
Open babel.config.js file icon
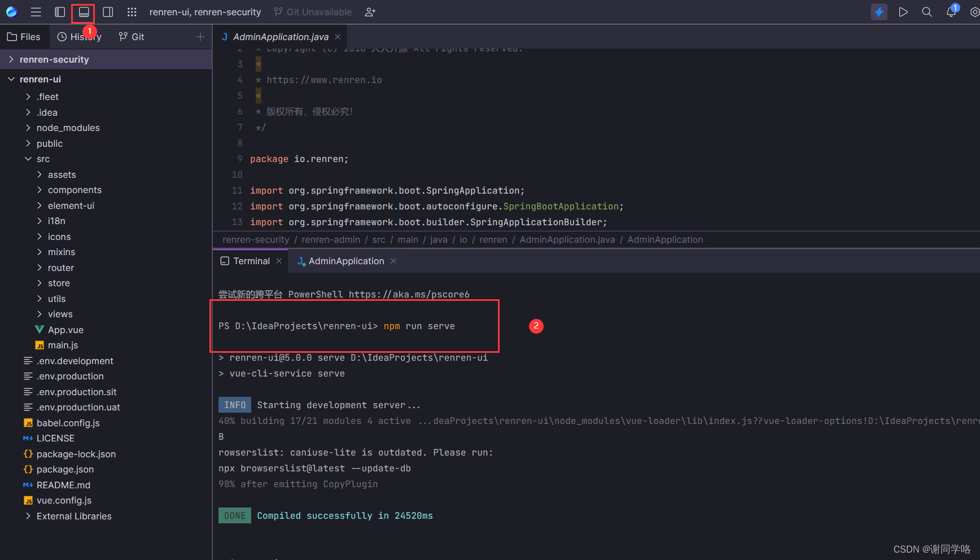pyautogui.click(x=28, y=423)
